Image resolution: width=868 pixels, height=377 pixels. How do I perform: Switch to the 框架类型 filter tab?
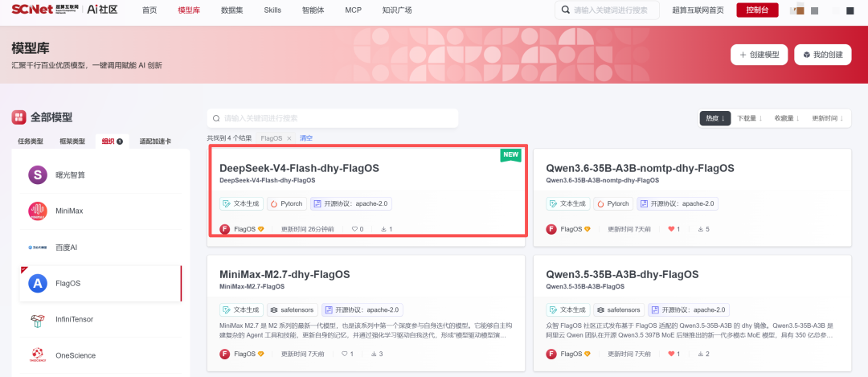72,141
